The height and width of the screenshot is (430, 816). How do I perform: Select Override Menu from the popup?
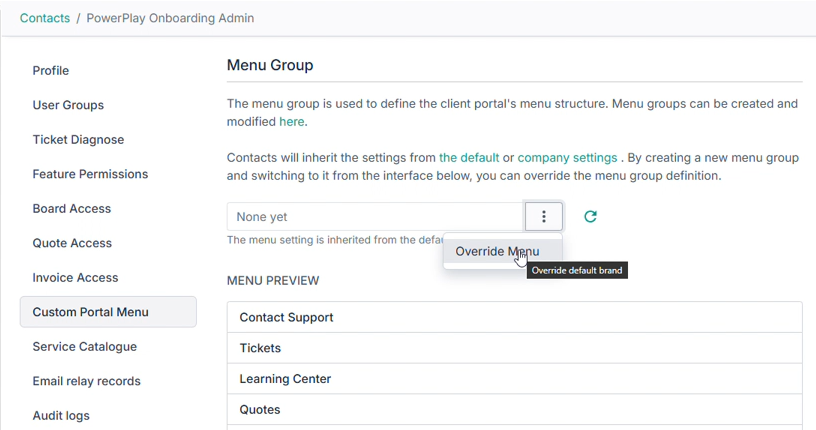point(497,251)
